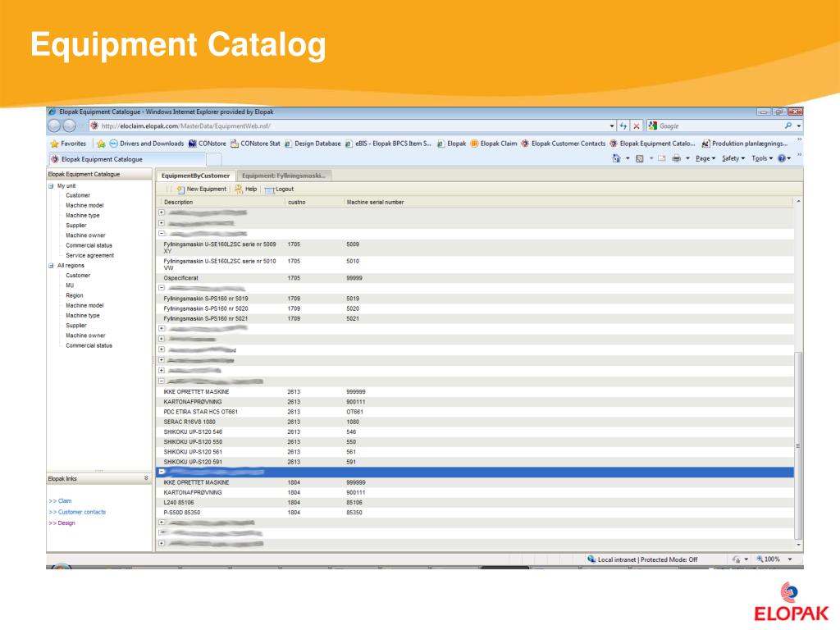Image resolution: width=840 pixels, height=630 pixels.
Task: Collapse the My unit tree node
Action: pyautogui.click(x=51, y=186)
